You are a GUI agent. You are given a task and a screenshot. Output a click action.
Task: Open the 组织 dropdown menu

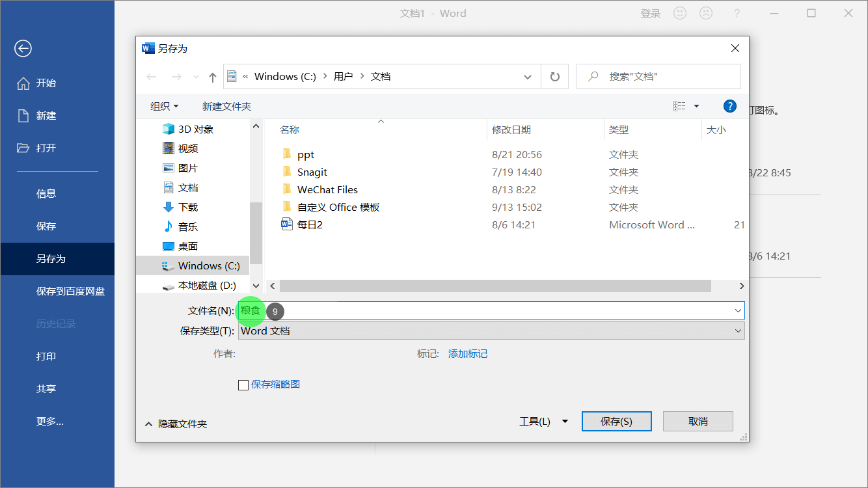pyautogui.click(x=165, y=106)
